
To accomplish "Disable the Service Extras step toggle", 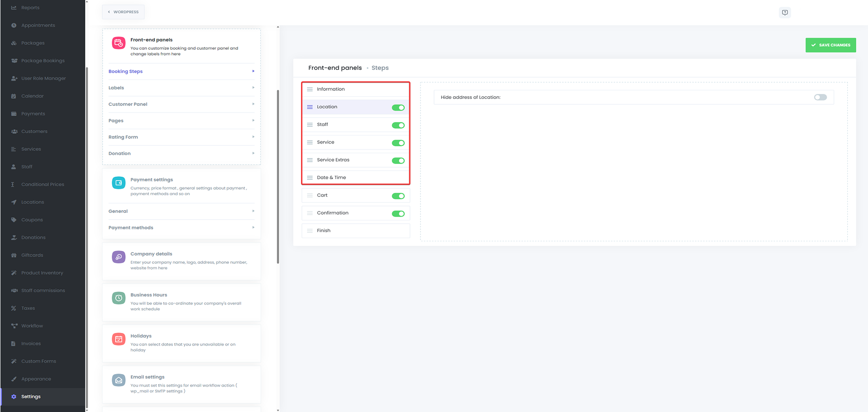I will [398, 161].
